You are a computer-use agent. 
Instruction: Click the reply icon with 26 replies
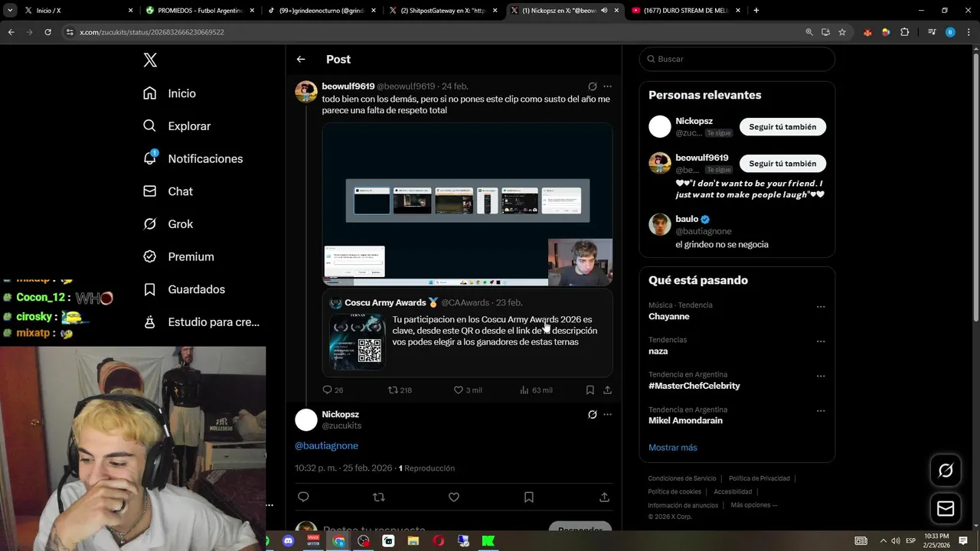(x=327, y=390)
